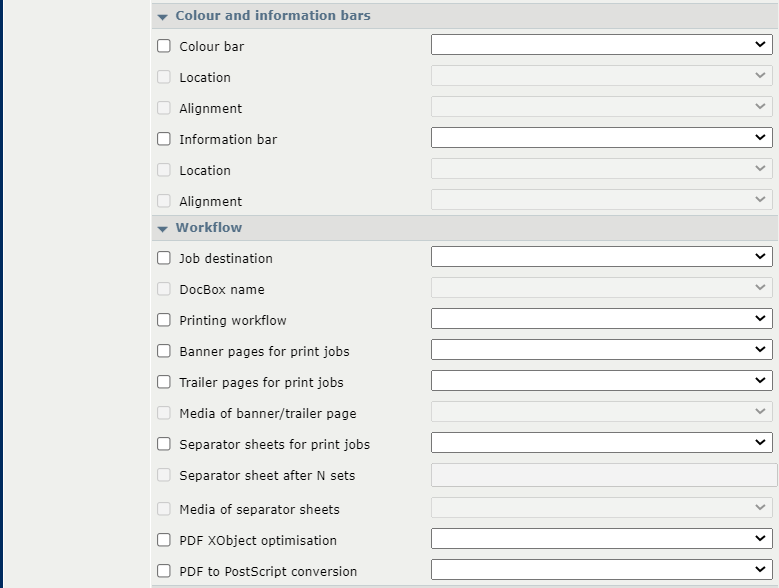
Task: Enable Separator sheets for print jobs
Action: point(164,443)
